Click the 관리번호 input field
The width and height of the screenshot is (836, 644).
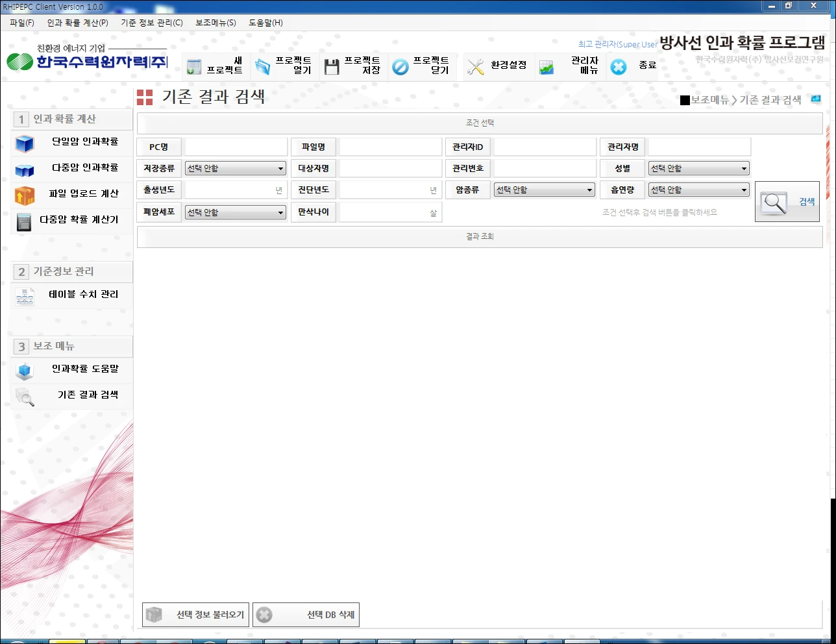point(545,168)
